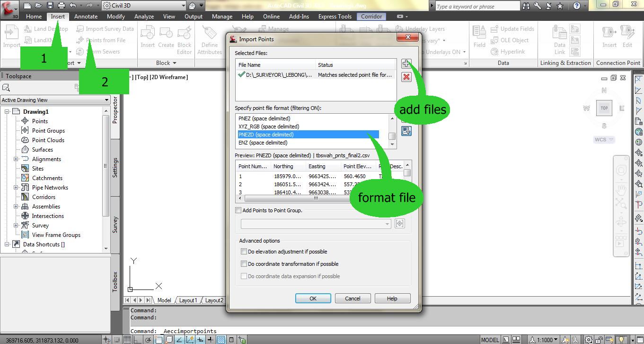Enable Add Points to Point Group checkbox

(238, 210)
